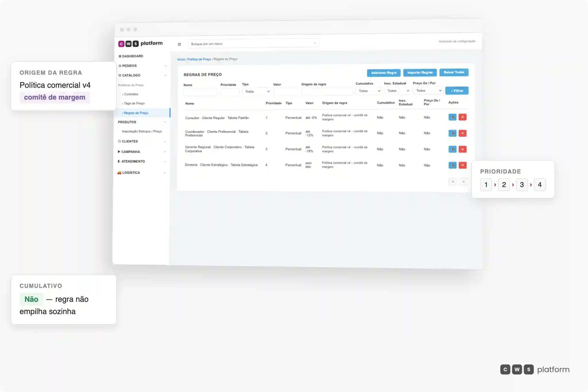Edit the Gerente Regional rule

pyautogui.click(x=452, y=149)
